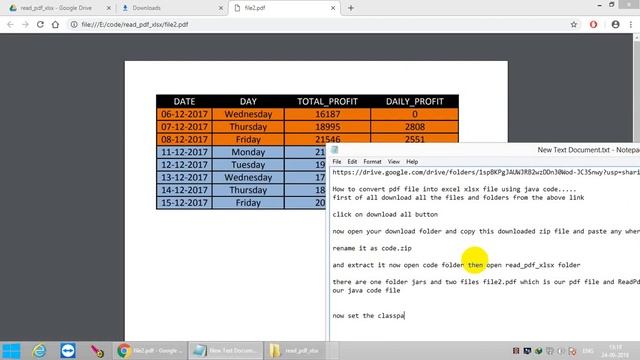This screenshot has width=640, height=360.
Task: Click the 14-12-2017 date cell
Action: [x=184, y=190]
